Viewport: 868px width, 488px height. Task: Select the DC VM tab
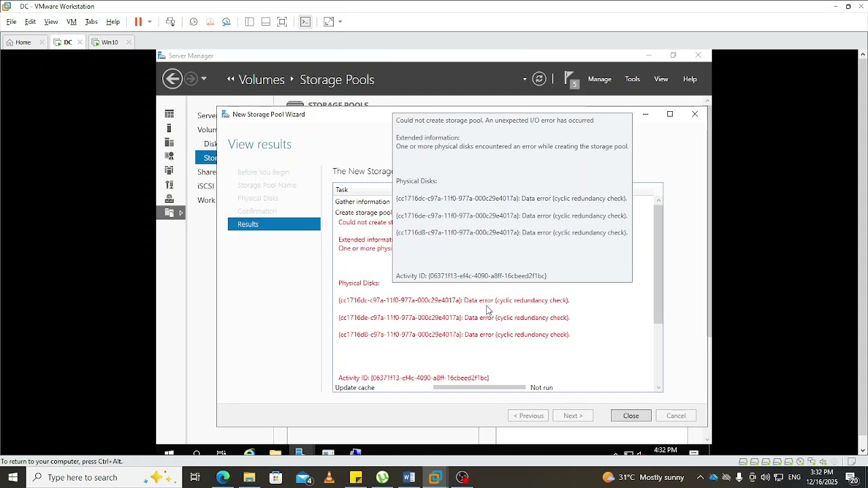tap(68, 42)
